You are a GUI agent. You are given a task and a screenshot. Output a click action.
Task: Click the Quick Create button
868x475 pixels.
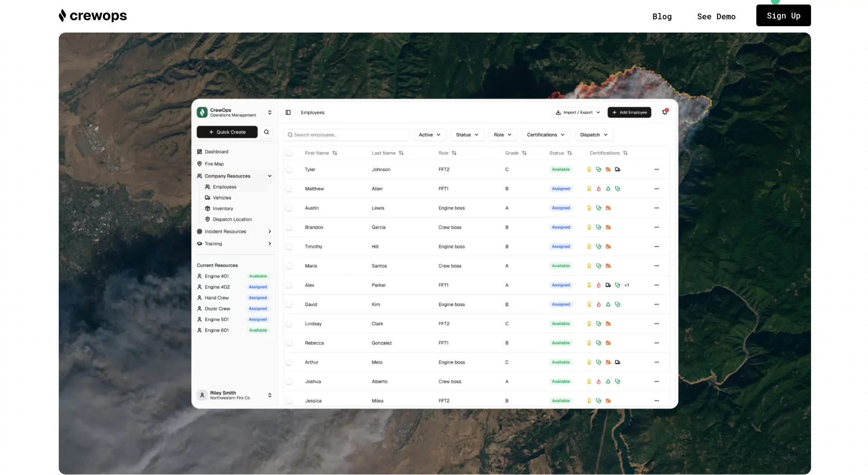[x=227, y=132]
